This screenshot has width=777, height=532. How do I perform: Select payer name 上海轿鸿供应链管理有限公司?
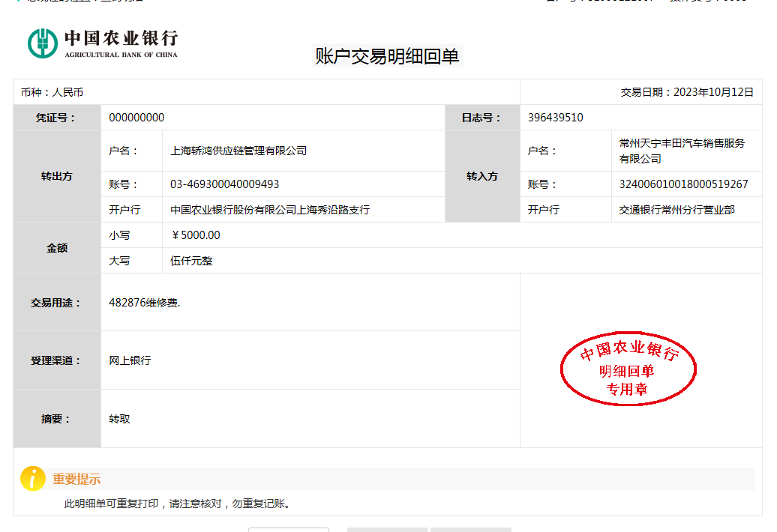(x=238, y=151)
